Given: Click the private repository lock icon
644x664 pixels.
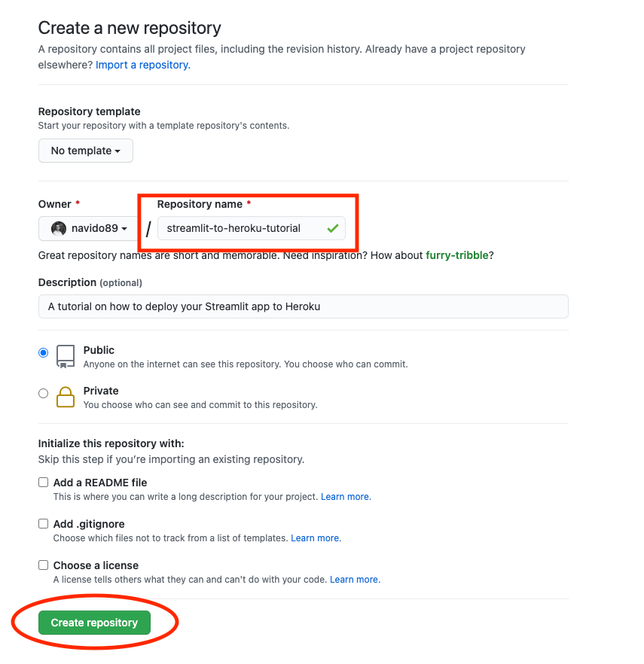Looking at the screenshot, I should coord(66,397).
